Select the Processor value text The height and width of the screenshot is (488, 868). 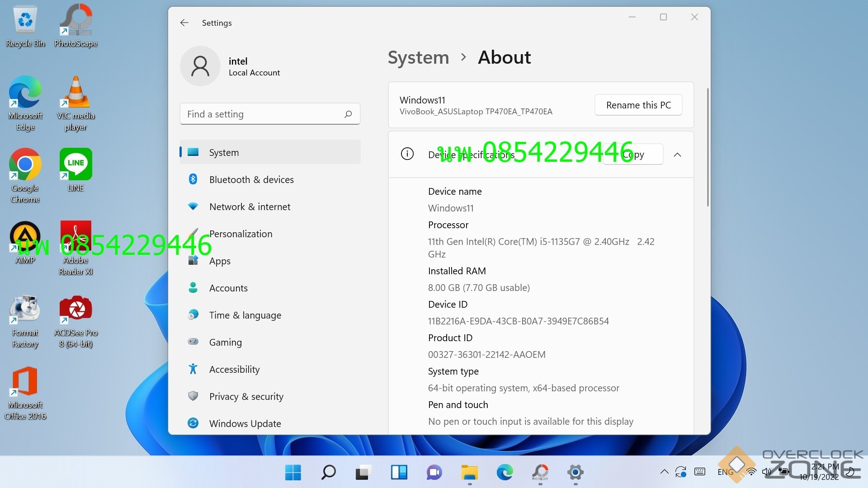(x=541, y=248)
